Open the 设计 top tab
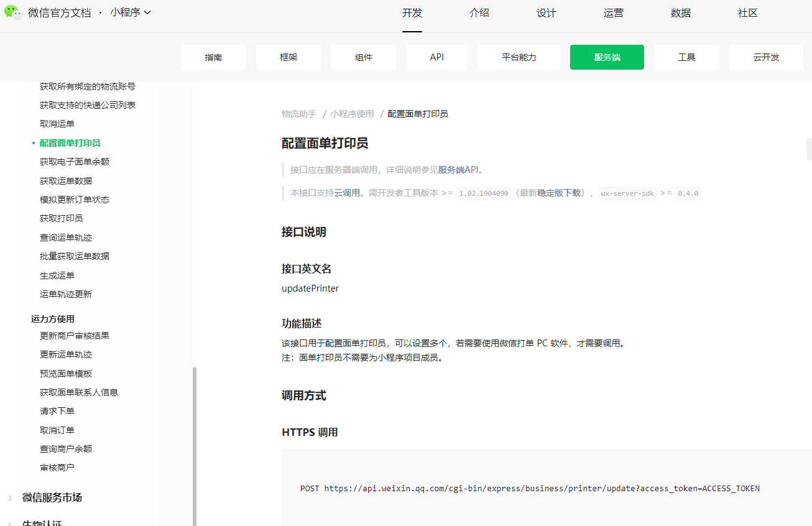Screen dimensions: 812x526 point(547,13)
